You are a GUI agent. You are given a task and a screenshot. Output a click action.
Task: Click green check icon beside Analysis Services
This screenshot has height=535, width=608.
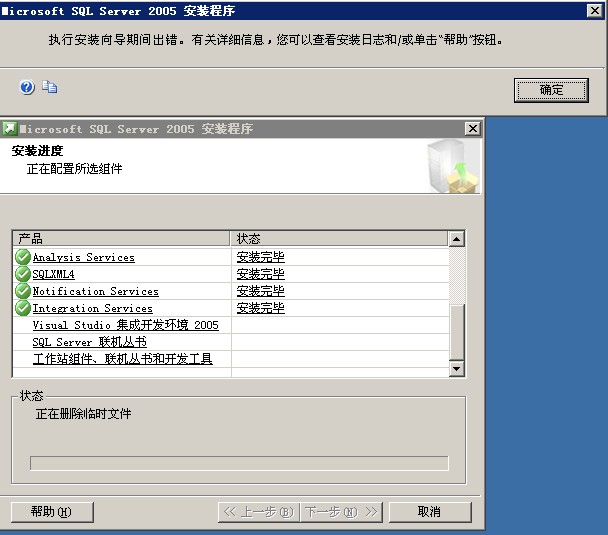(x=23, y=257)
